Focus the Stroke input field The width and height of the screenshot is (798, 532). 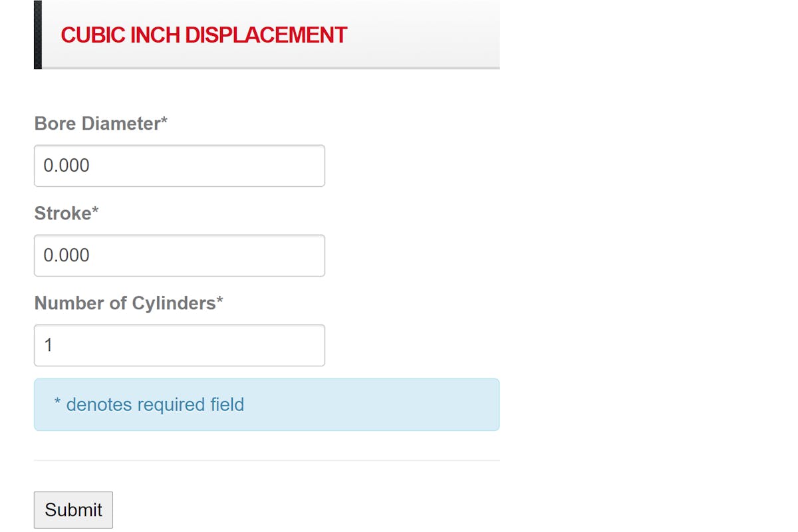180,255
